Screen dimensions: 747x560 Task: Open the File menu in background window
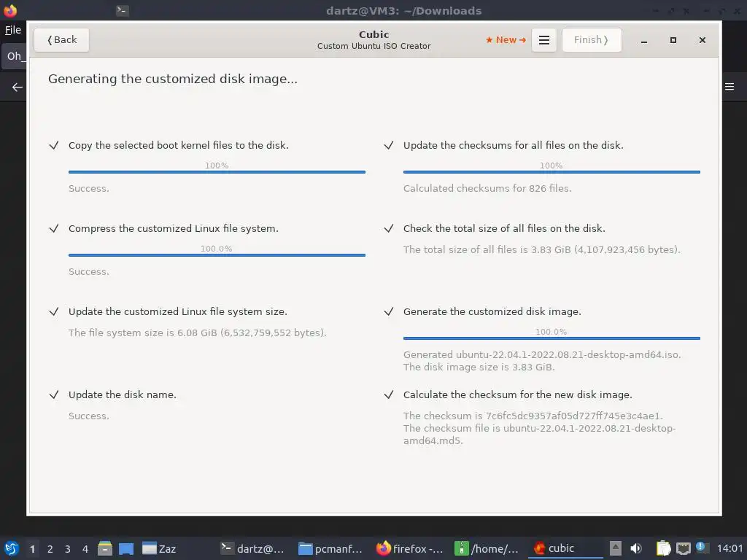point(13,30)
